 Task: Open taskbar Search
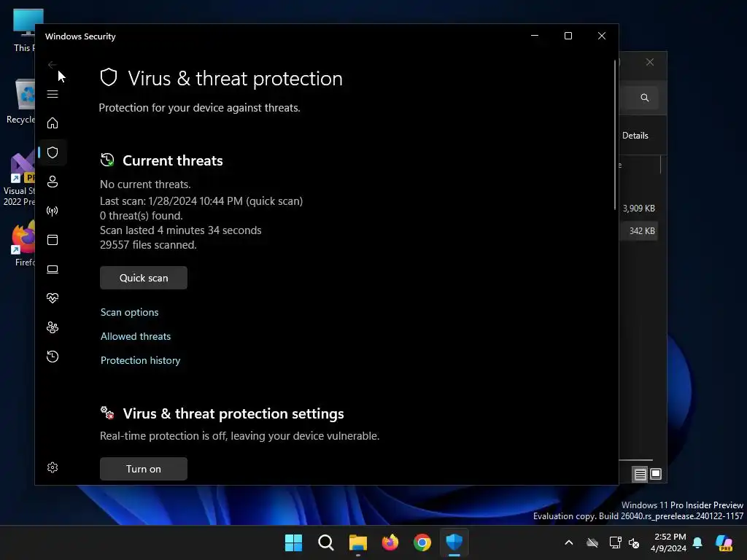tap(326, 542)
